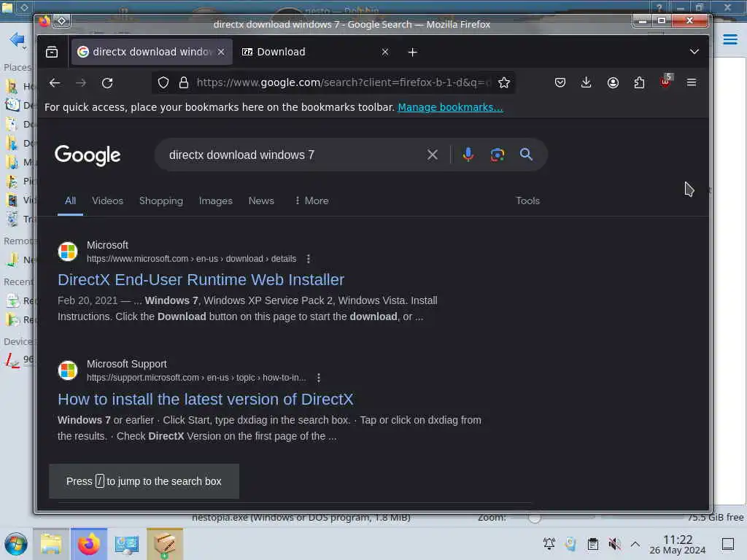Open the system settings taskbar icon

(x=127, y=544)
